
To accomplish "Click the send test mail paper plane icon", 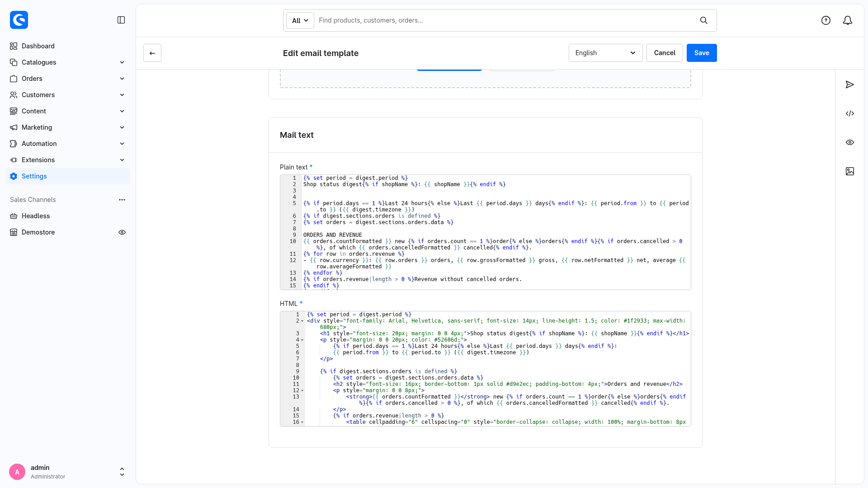I will click(850, 84).
